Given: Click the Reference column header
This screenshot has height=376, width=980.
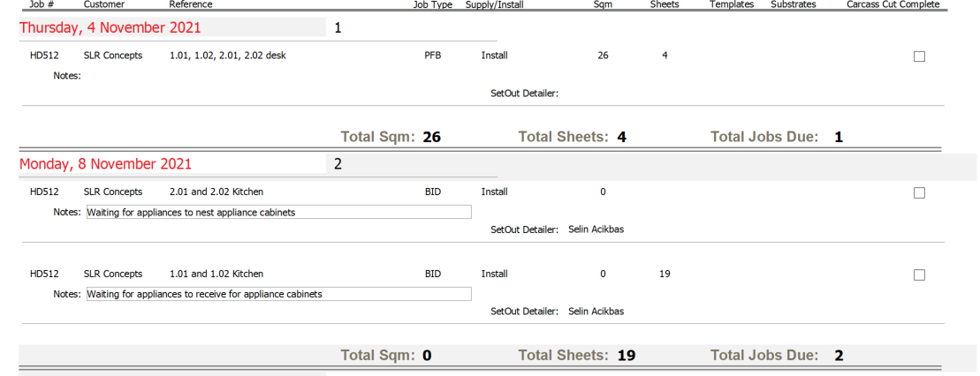Looking at the screenshot, I should point(191,4).
